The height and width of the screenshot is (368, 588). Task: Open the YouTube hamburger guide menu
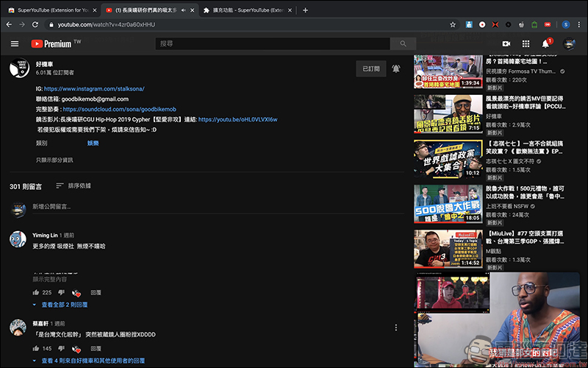pyautogui.click(x=15, y=44)
